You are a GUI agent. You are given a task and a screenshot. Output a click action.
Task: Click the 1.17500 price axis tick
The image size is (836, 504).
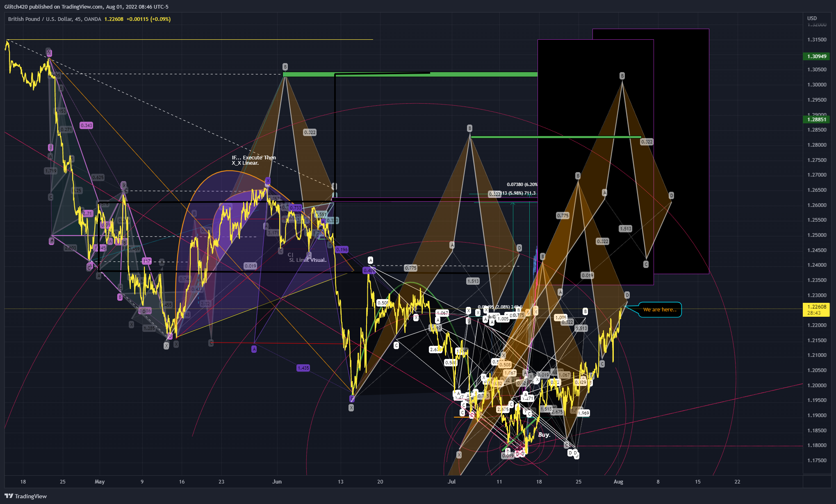coord(816,461)
